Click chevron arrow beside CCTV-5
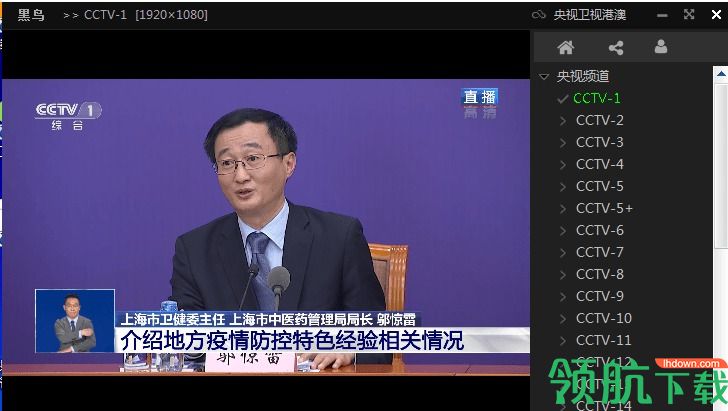 563,187
